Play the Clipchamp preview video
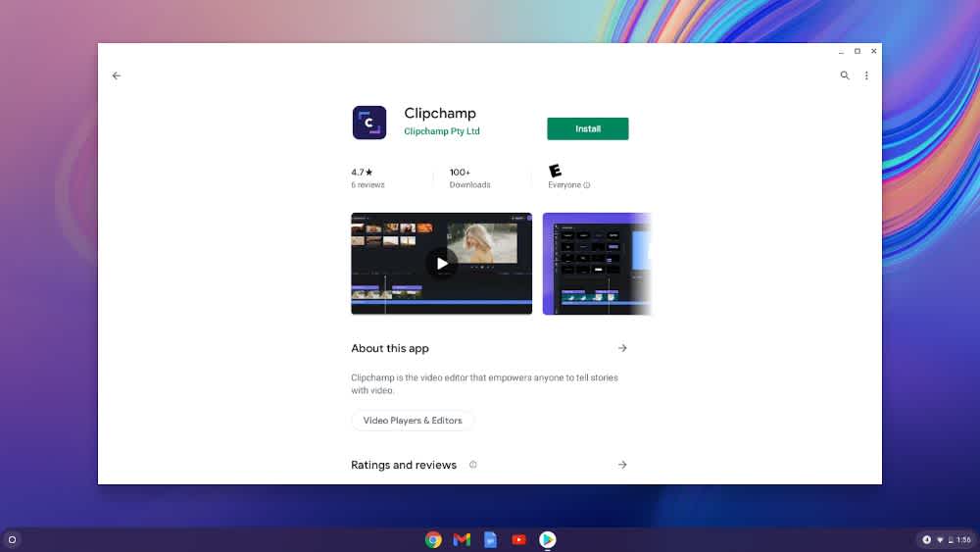This screenshot has height=552, width=980. pos(441,263)
